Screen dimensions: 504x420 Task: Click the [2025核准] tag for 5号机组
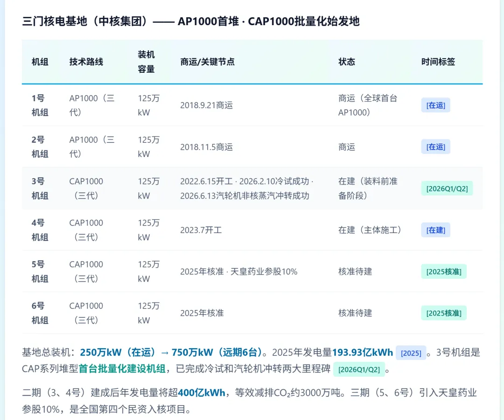tap(444, 271)
